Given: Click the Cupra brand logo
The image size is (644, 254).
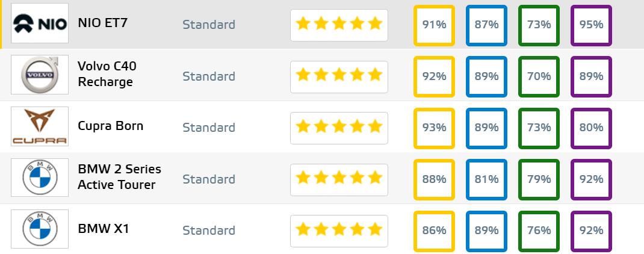Looking at the screenshot, I should coord(40,127).
